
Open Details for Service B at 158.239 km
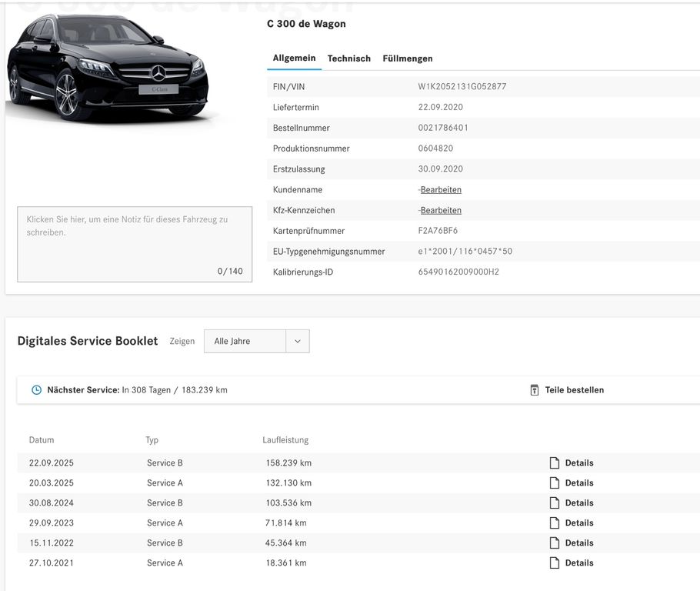pyautogui.click(x=578, y=463)
